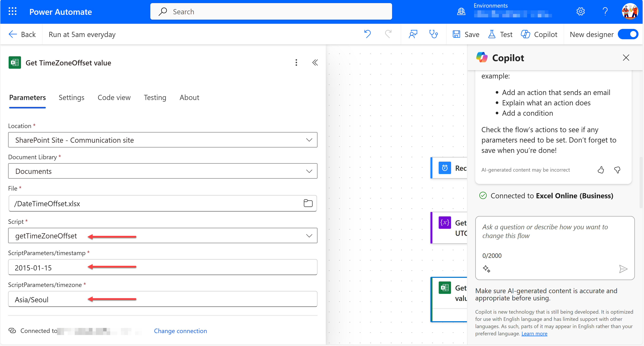644x346 pixels.
Task: Click the three-dot action menu
Action: tap(296, 62)
